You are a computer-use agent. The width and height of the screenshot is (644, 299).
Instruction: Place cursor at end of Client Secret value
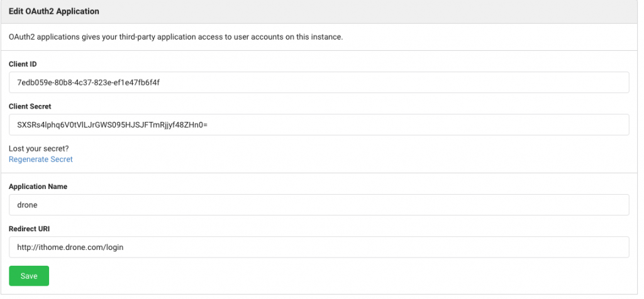point(208,124)
